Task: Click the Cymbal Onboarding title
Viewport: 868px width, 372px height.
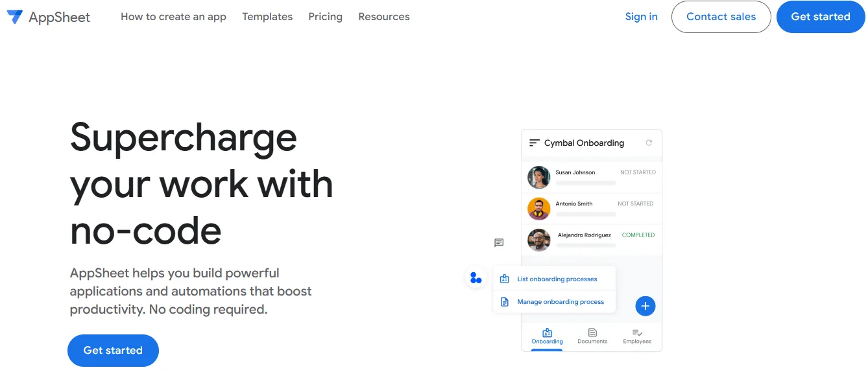Action: tap(584, 143)
